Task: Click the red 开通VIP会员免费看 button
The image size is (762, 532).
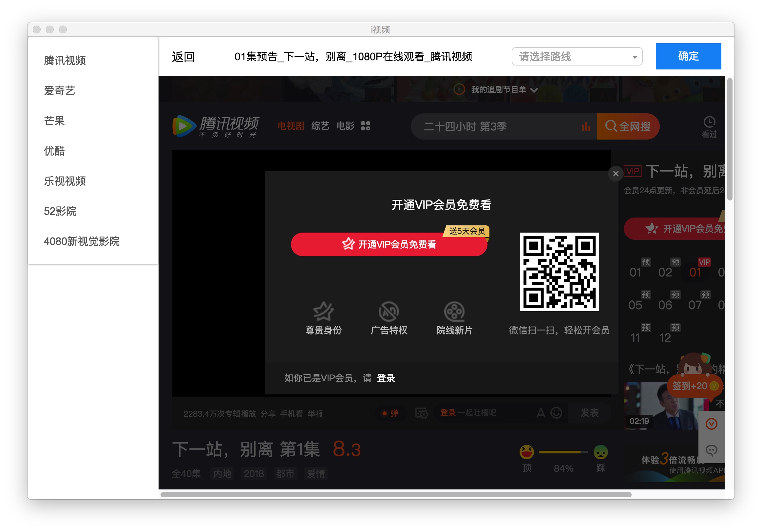Action: pos(389,244)
